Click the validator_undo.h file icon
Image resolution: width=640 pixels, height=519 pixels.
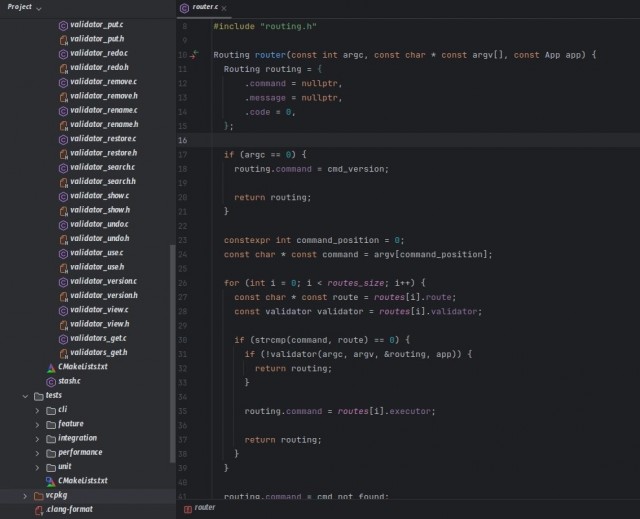coord(63,240)
